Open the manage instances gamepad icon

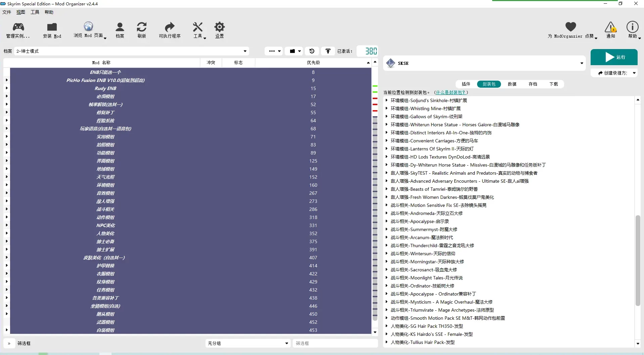[x=18, y=27]
